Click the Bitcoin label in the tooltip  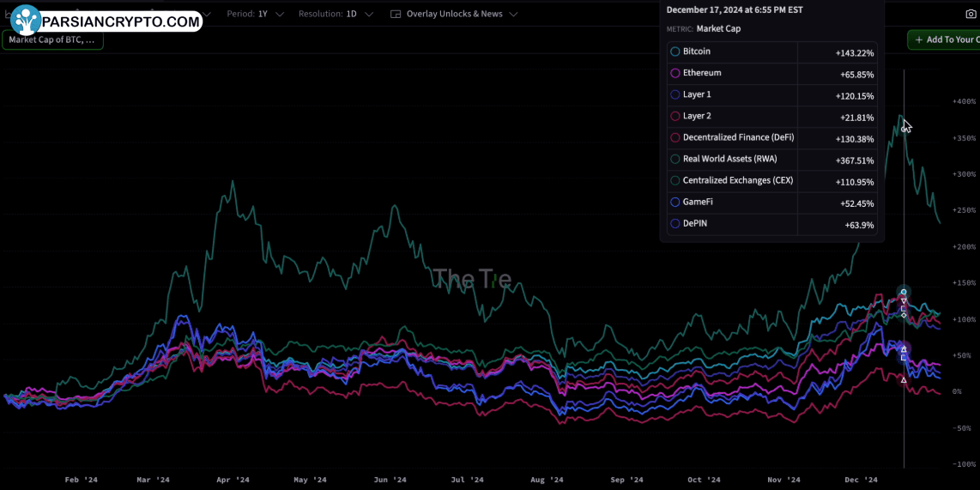[696, 51]
